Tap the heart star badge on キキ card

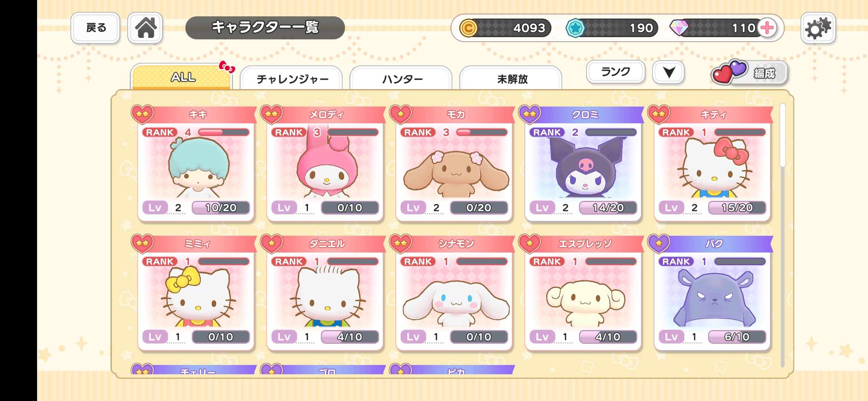(142, 114)
